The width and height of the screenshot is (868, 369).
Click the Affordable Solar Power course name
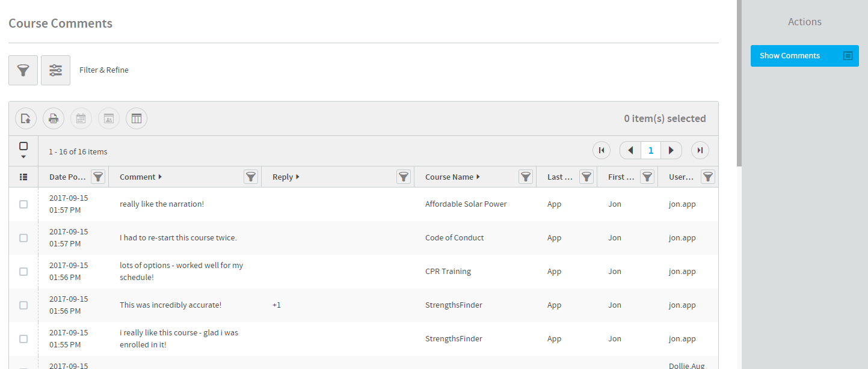[x=466, y=204]
